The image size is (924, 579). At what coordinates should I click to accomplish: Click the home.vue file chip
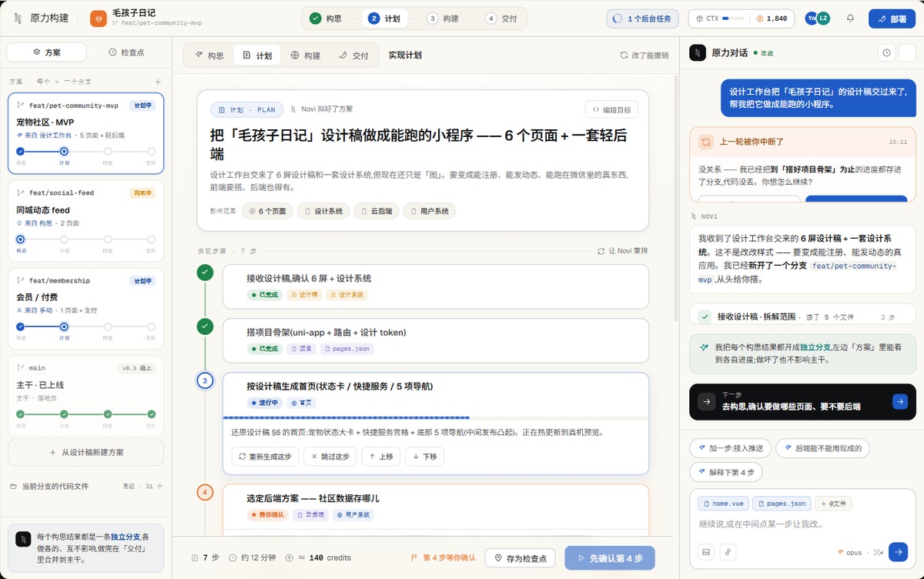(x=723, y=504)
